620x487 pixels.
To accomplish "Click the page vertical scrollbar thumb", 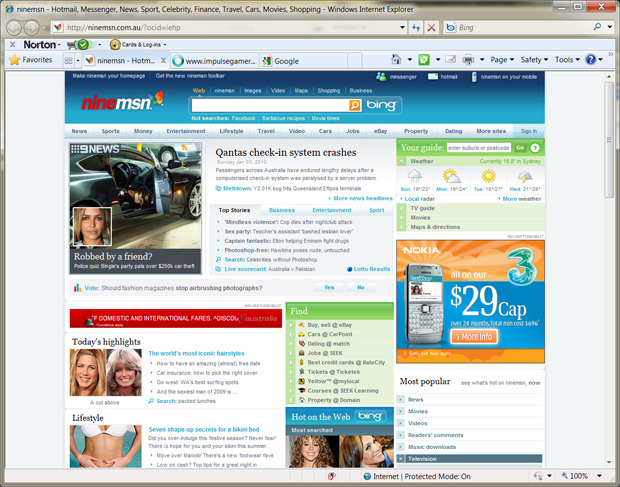I will click(x=609, y=139).
